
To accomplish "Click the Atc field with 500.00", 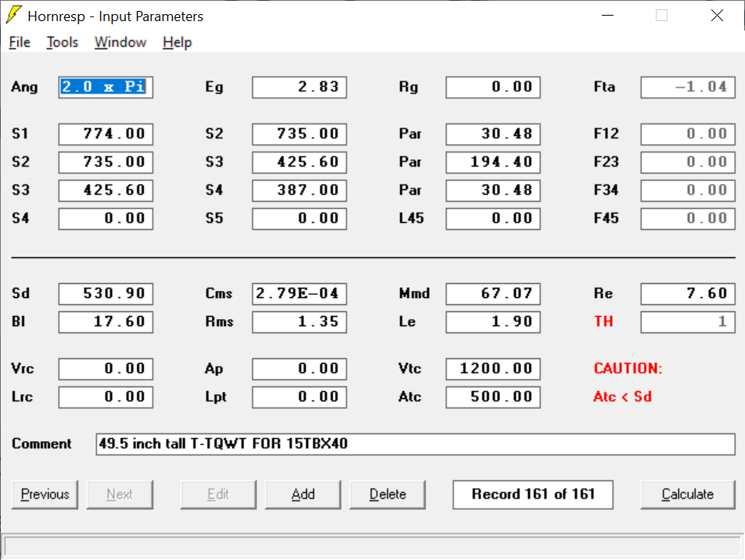I will tap(493, 397).
